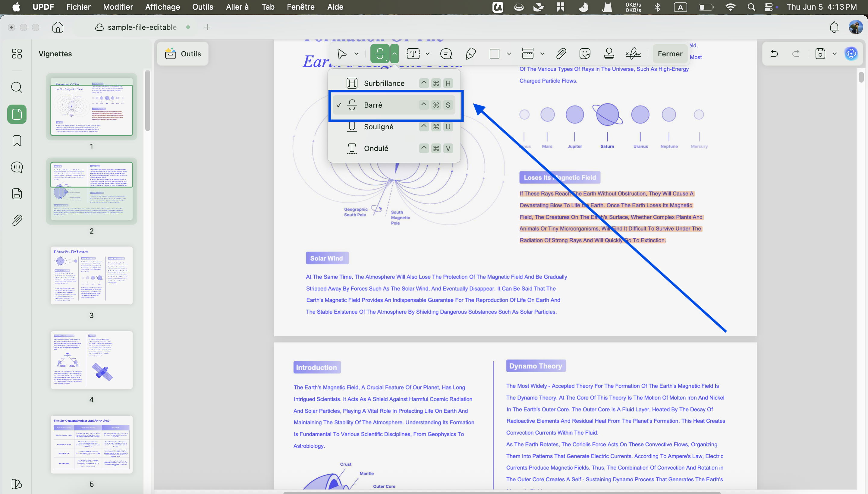Open page 3 thumbnail
This screenshot has width=868, height=494.
tap(91, 275)
